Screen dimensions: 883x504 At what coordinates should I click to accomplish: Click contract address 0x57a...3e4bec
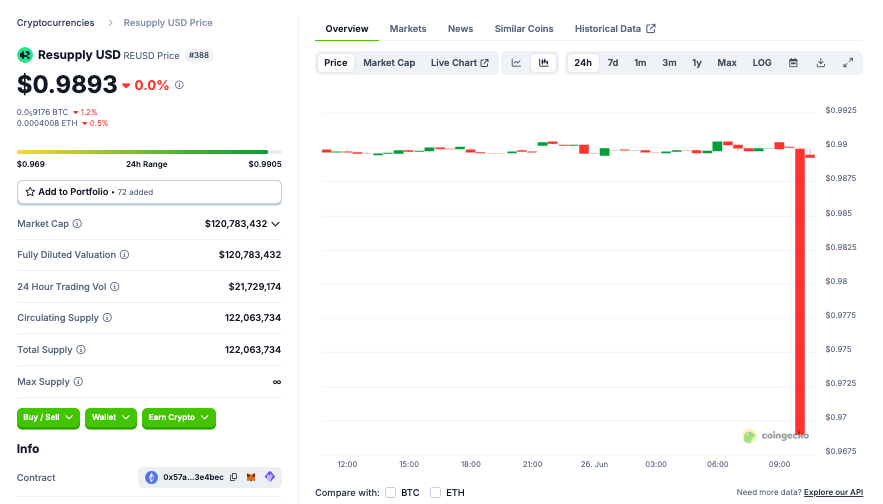coord(193,477)
